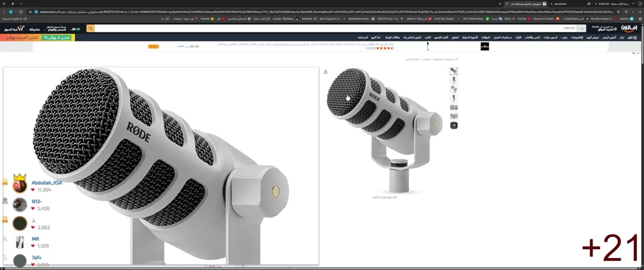Open 'السوبر ماركت' supermarket menu item

tap(550, 37)
